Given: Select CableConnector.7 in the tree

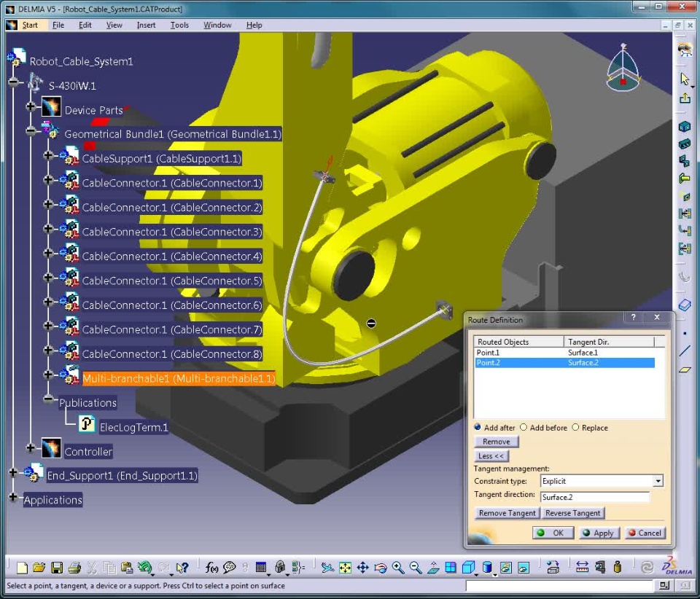Looking at the screenshot, I should pyautogui.click(x=172, y=329).
